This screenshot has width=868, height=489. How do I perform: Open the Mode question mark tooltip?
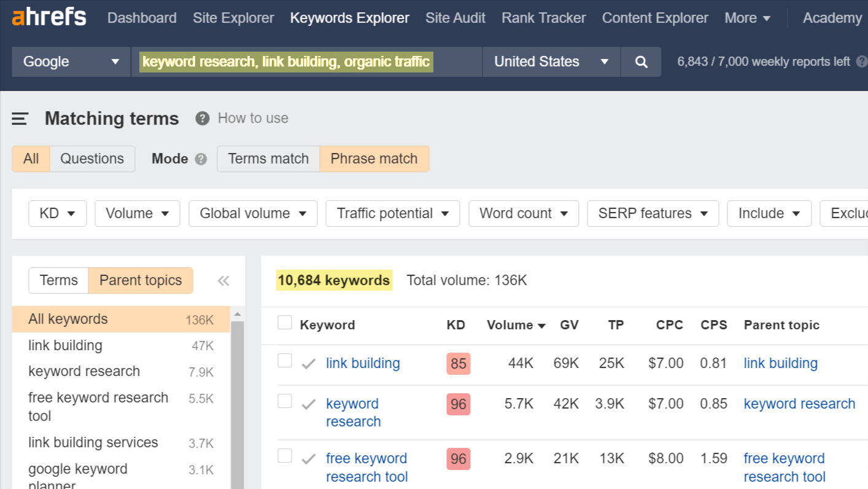(200, 158)
